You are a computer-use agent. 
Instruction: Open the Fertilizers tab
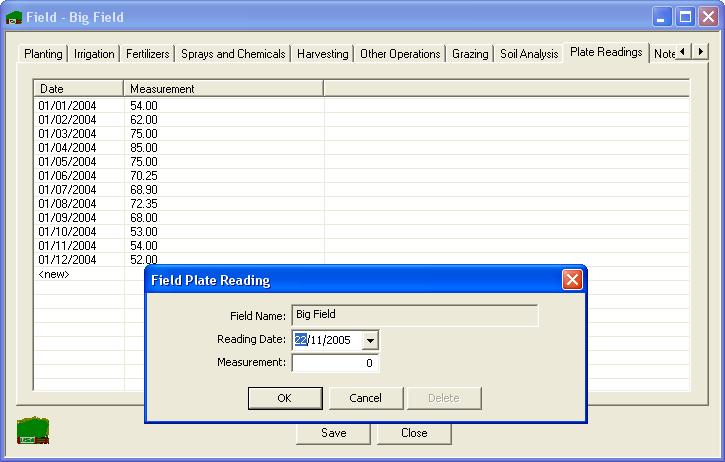click(x=147, y=54)
